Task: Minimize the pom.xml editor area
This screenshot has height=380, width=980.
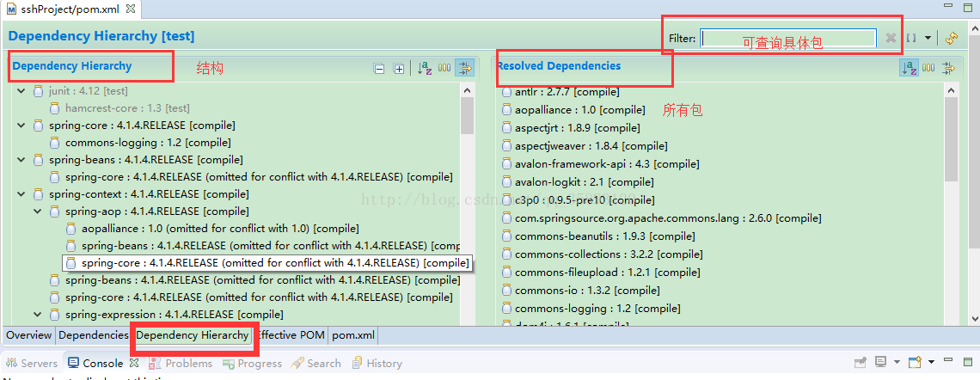Action: pos(950,8)
